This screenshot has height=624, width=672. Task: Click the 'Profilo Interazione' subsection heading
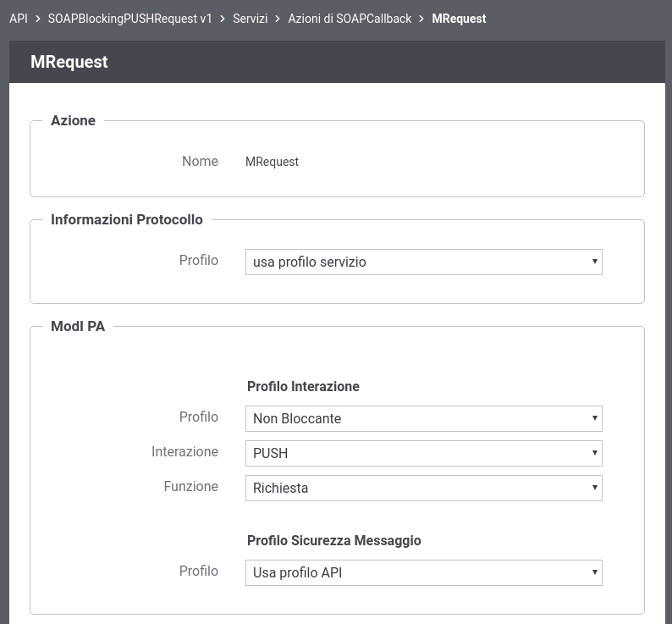pyautogui.click(x=304, y=386)
